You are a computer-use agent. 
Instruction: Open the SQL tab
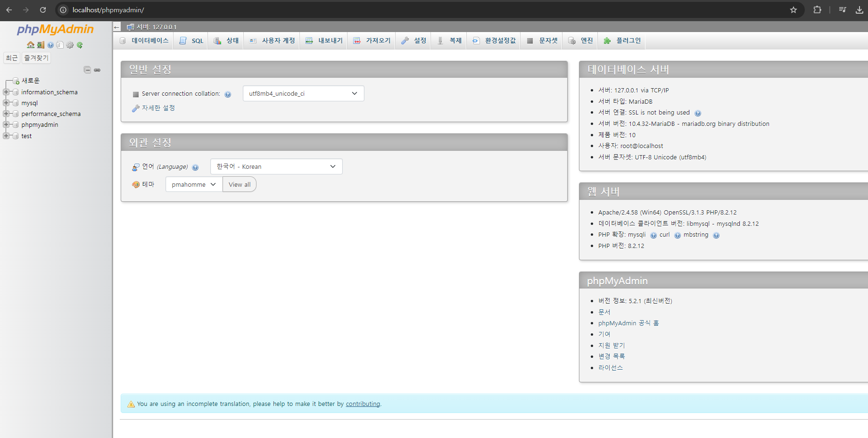191,41
